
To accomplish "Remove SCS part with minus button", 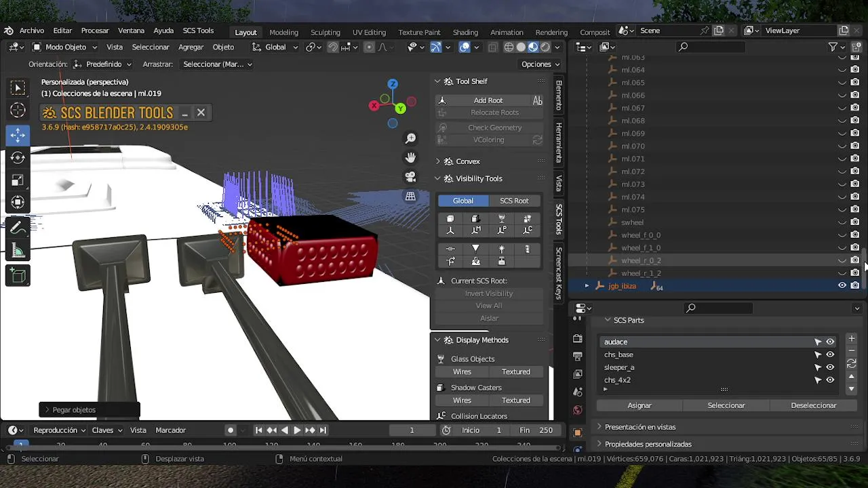I will tap(852, 350).
